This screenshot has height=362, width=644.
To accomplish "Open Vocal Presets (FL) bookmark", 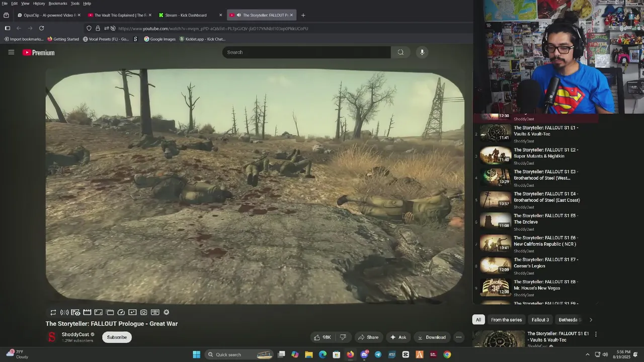I will (x=106, y=39).
